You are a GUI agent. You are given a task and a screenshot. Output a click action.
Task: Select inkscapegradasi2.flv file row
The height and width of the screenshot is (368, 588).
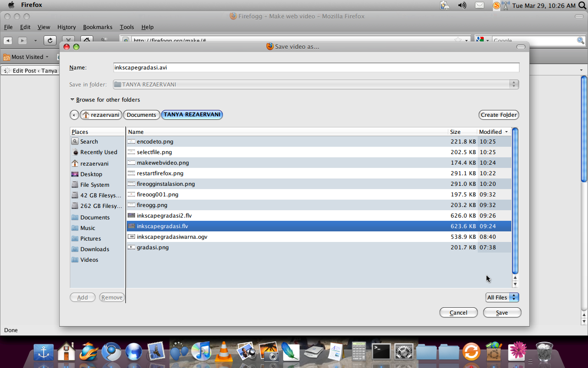pyautogui.click(x=319, y=216)
